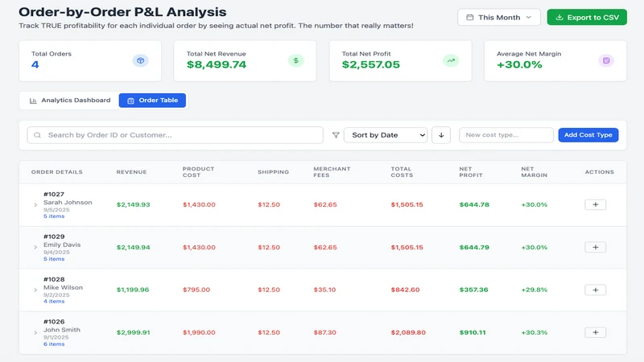Open the 6 items link for order #1026
This screenshot has width=644, height=362.
tap(54, 344)
